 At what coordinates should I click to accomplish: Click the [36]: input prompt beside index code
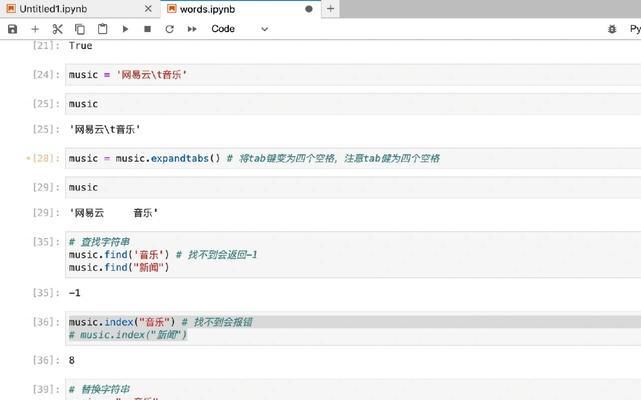pos(46,322)
